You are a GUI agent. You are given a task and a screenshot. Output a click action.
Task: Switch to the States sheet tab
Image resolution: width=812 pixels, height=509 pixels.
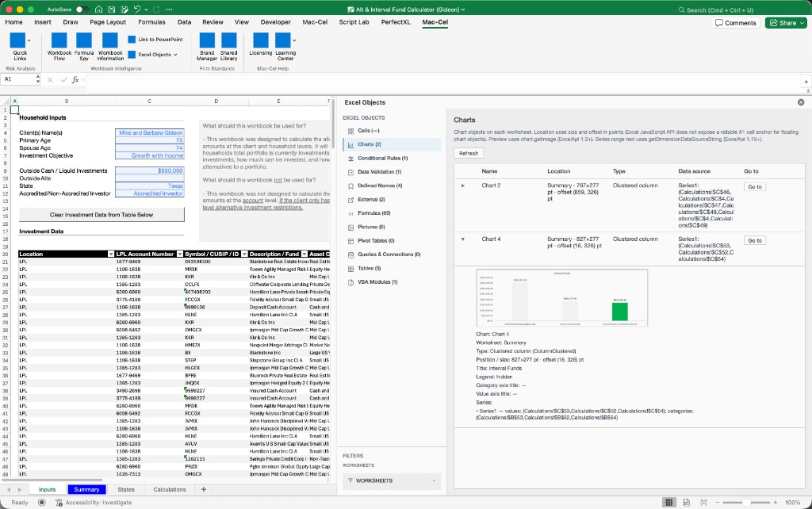[x=126, y=489]
